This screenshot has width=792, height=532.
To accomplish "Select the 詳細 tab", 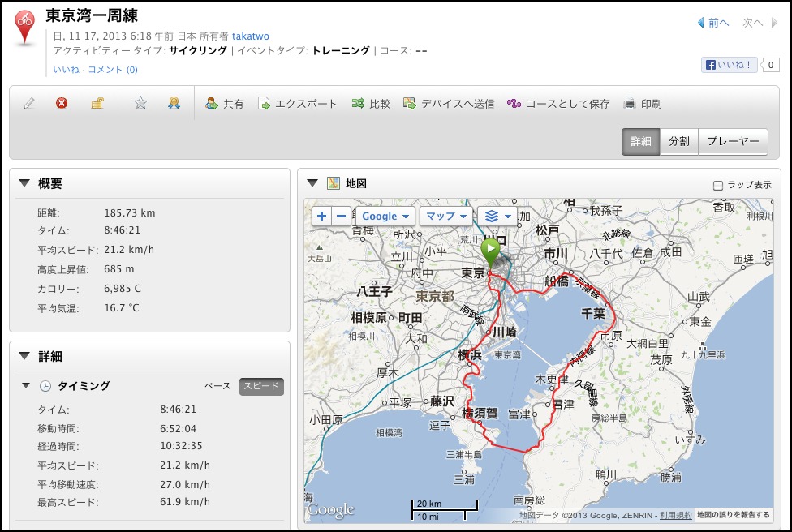I will coord(641,141).
